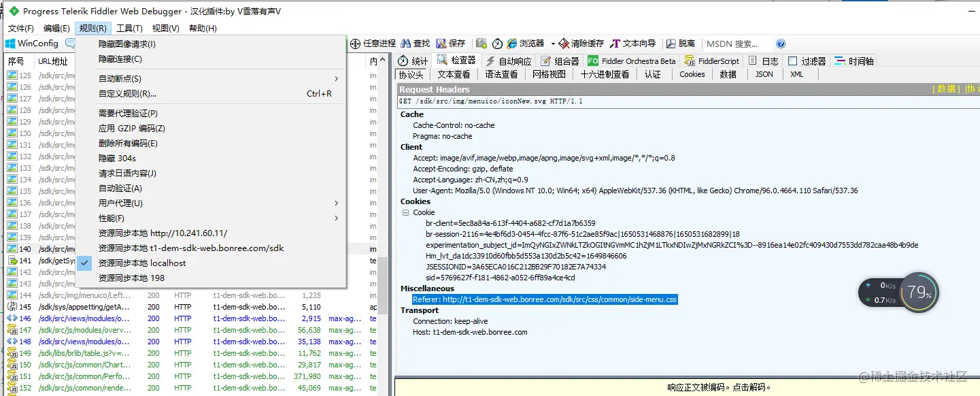This screenshot has width=980, height=396.
Task: Click the WinConfig toolbar icon
Action: 11,44
